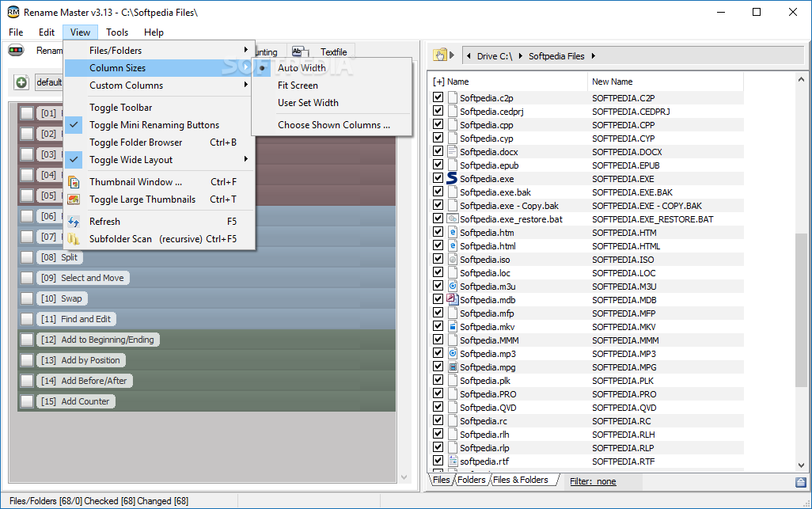Click the Softpedia.mkv video icon
This screenshot has height=509, width=812.
[x=452, y=327]
